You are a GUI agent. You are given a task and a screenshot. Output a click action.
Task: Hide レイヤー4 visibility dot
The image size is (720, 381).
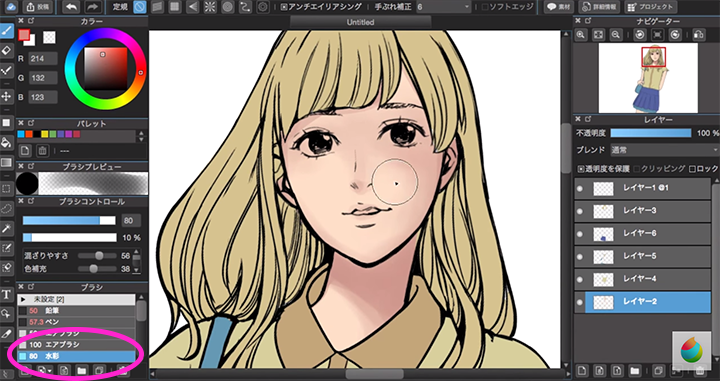click(579, 280)
